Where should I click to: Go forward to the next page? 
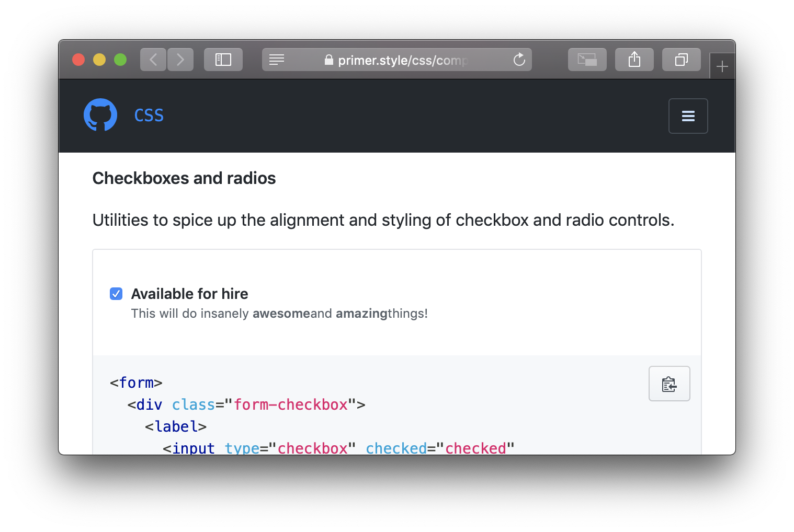click(180, 59)
